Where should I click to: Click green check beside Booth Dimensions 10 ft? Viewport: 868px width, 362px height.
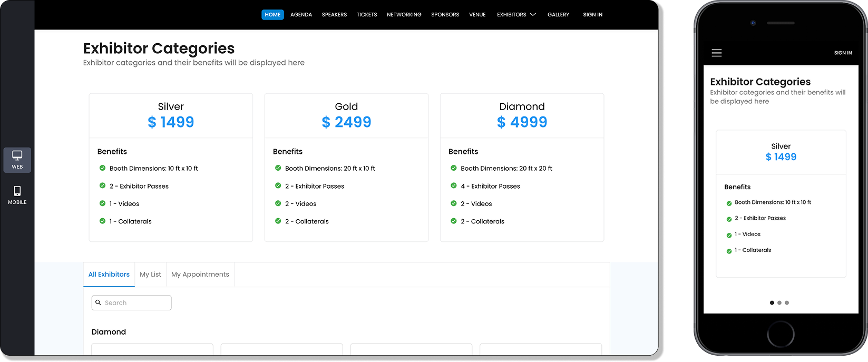[103, 168]
